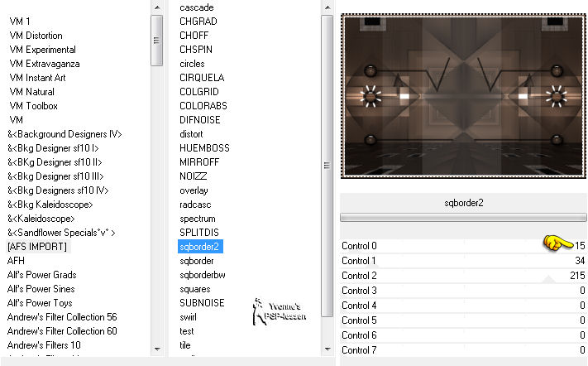Choose Andrew's Filter Collection 56

(62, 317)
